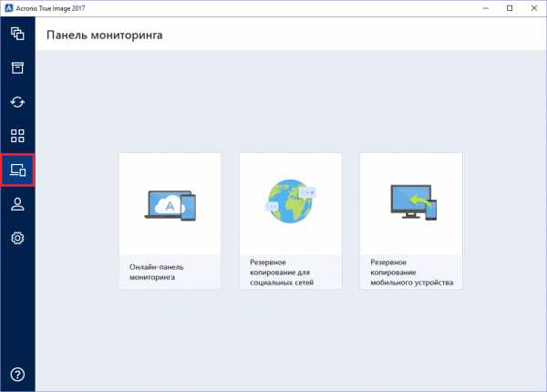Click the globe illustration for social networks
Screen dimensions: 547x392
[x=290, y=204]
